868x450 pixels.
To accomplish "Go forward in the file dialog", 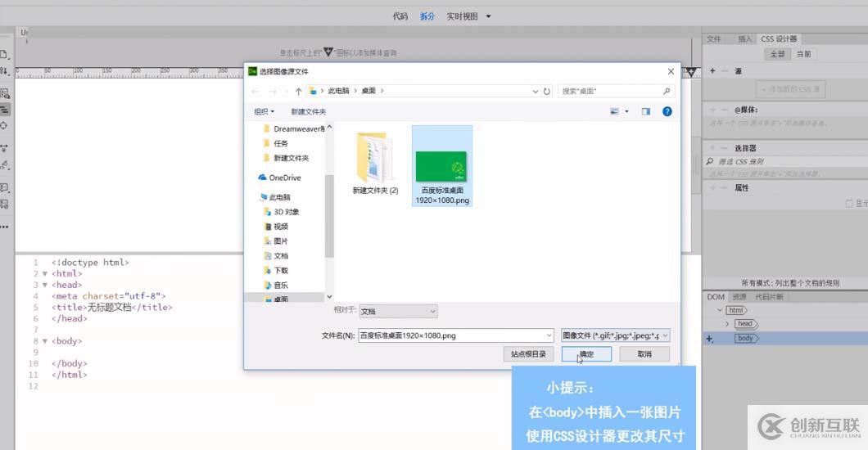I will (273, 91).
